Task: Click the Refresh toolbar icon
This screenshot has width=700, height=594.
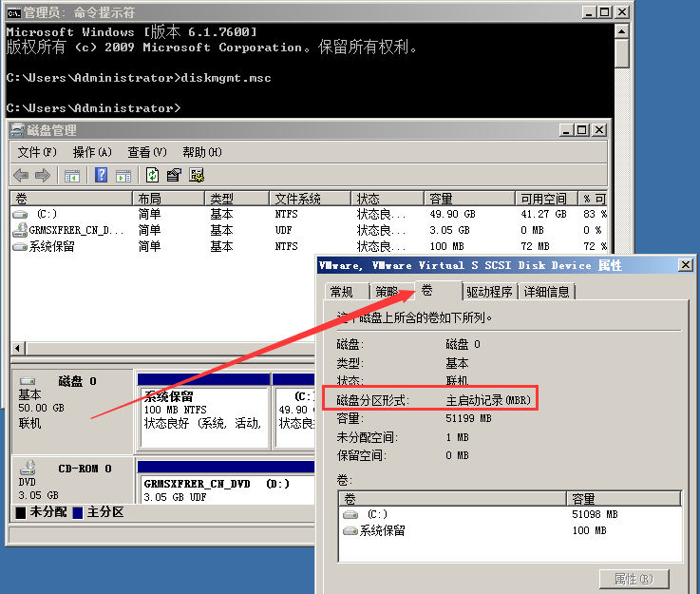Action: point(152,175)
